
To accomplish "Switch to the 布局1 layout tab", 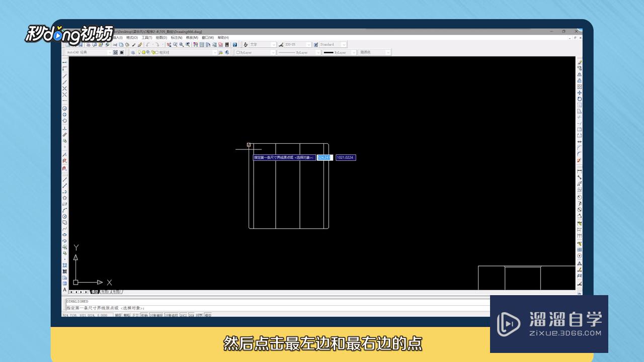I will 105,292.
